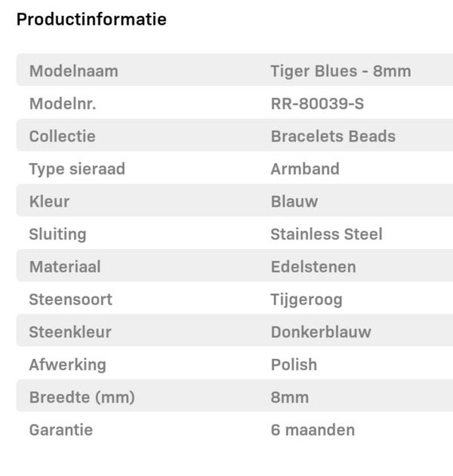This screenshot has height=476, width=453.
Task: Select the Materiaal label
Action: (x=65, y=266)
